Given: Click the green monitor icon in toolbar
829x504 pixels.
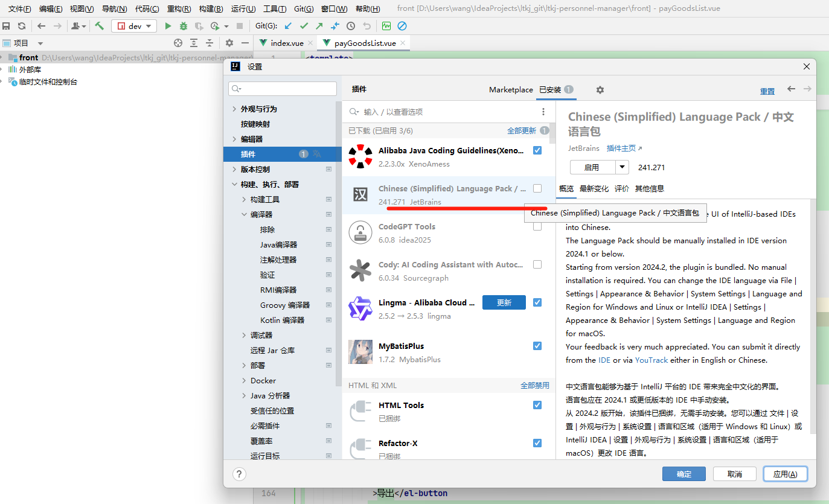Looking at the screenshot, I should [386, 26].
